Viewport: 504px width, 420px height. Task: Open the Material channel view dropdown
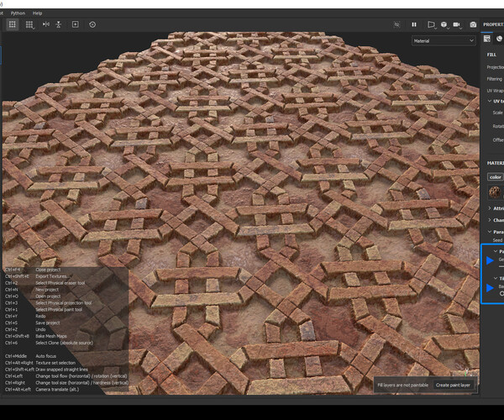pos(444,41)
